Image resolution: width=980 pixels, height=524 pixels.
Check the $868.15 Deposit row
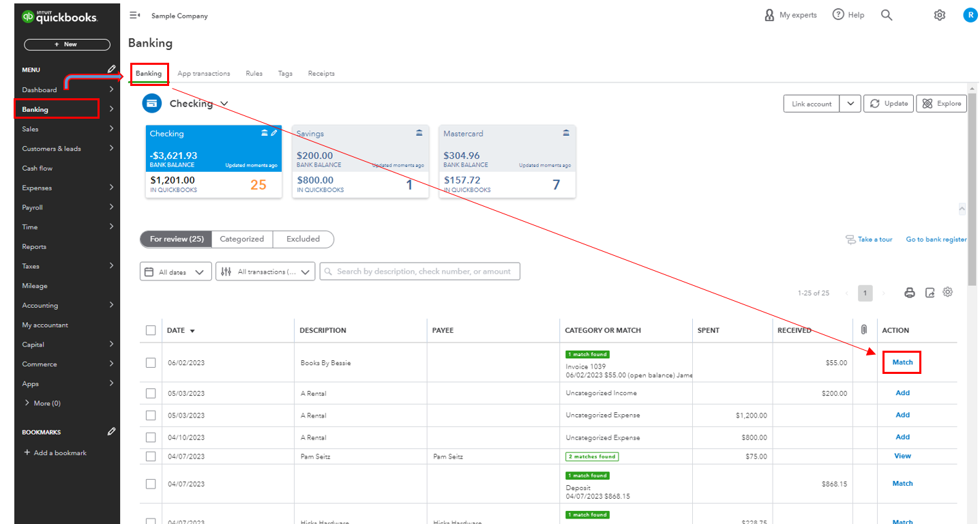(x=151, y=484)
